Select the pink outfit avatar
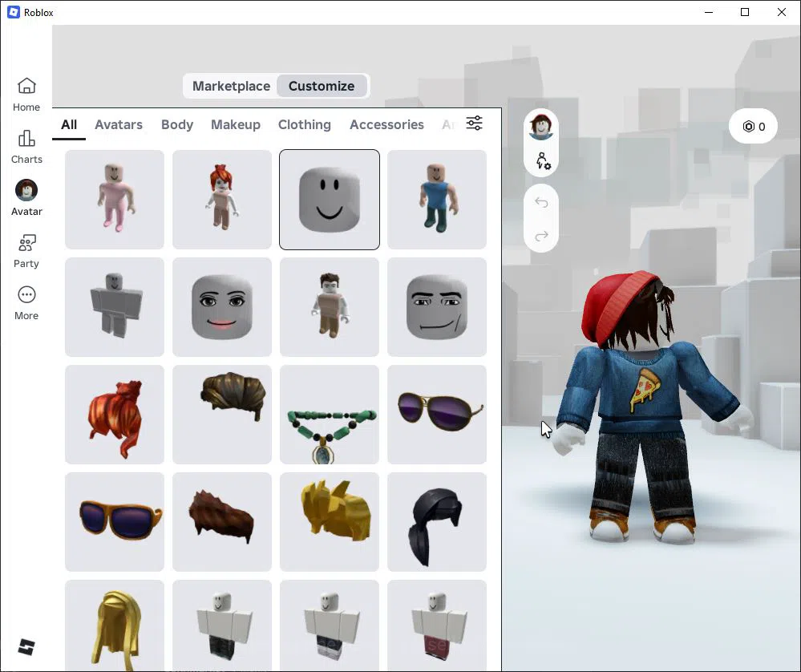801x672 pixels. 115,200
